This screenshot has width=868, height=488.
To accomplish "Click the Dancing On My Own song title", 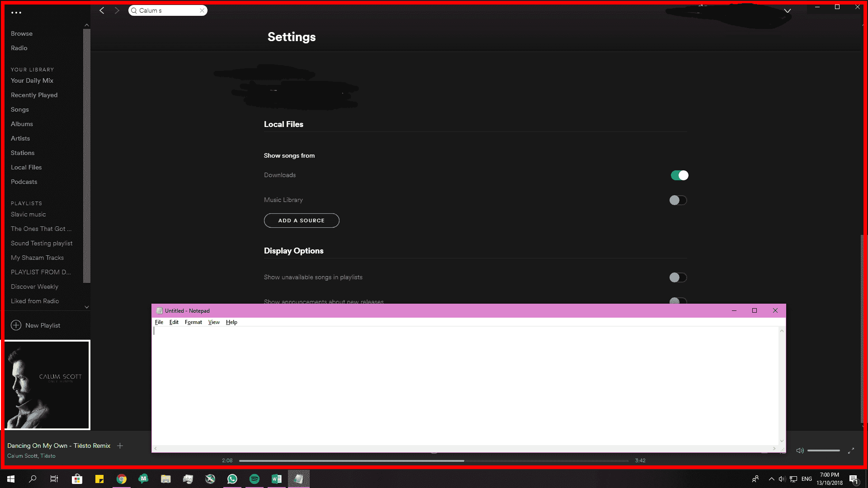I will click(x=59, y=446).
